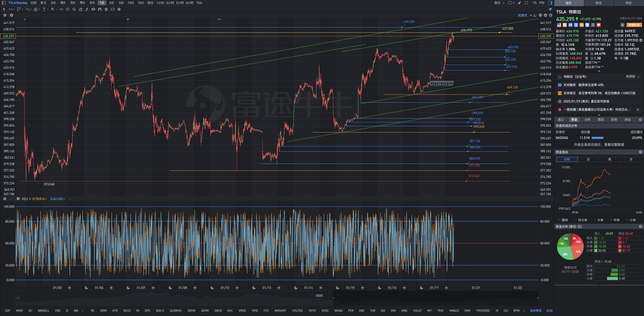644x316 pixels.
Task: Select the arrow cursor drawing tool
Action: point(4,9)
